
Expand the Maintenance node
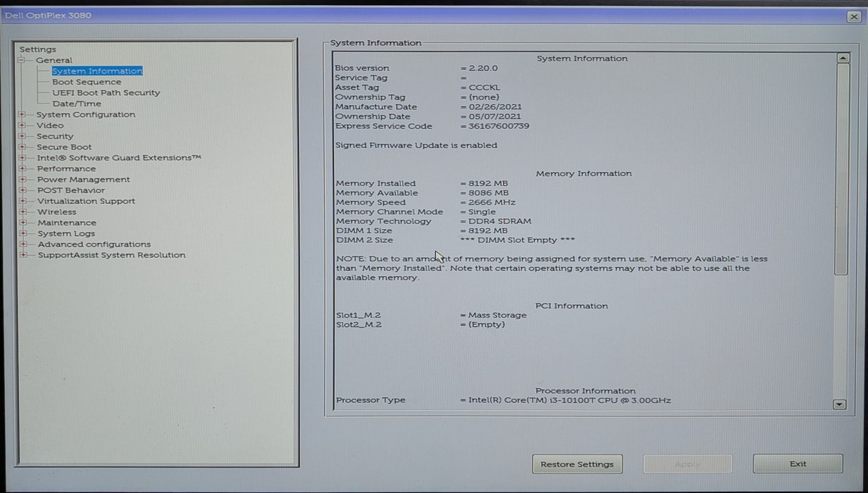pos(23,223)
